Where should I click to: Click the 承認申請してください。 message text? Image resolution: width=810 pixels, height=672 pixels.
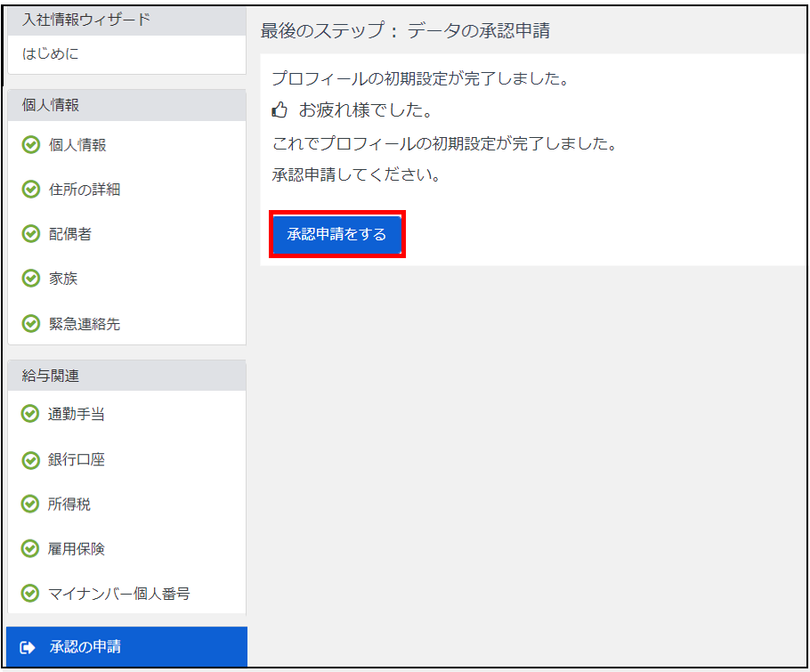pos(356,175)
